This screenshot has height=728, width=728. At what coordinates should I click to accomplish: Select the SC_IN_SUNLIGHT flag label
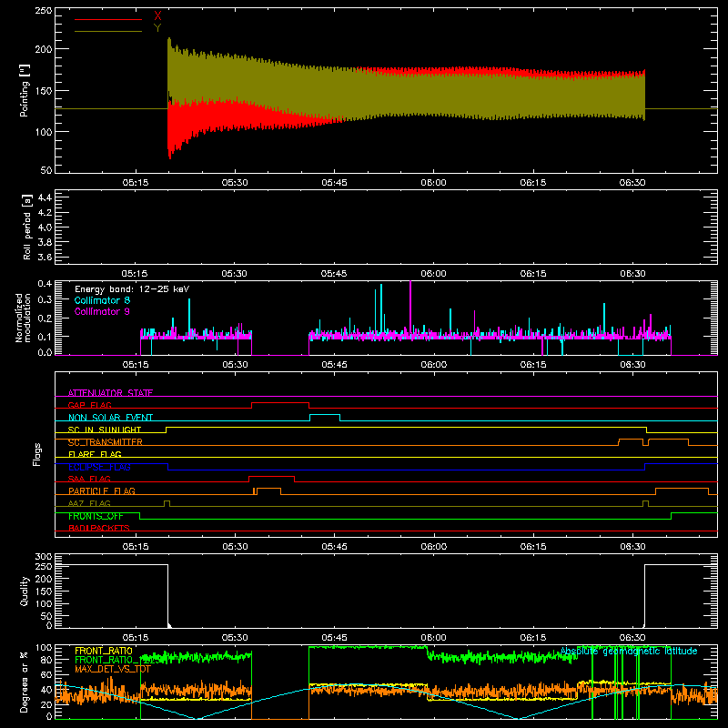click(105, 430)
